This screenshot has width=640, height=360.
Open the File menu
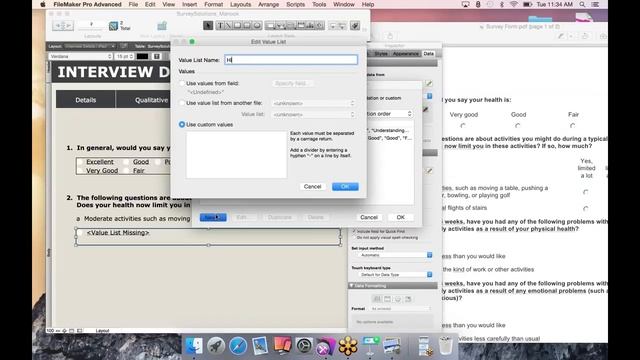[133, 4]
